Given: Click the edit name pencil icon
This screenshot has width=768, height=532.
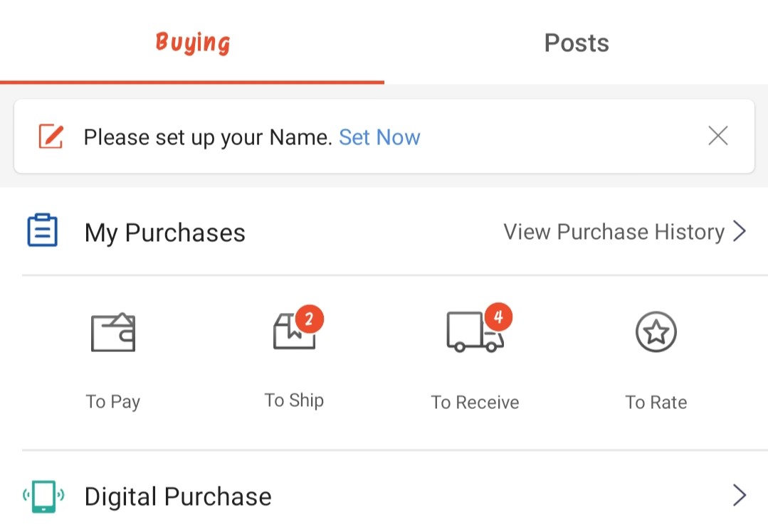Looking at the screenshot, I should point(51,136).
